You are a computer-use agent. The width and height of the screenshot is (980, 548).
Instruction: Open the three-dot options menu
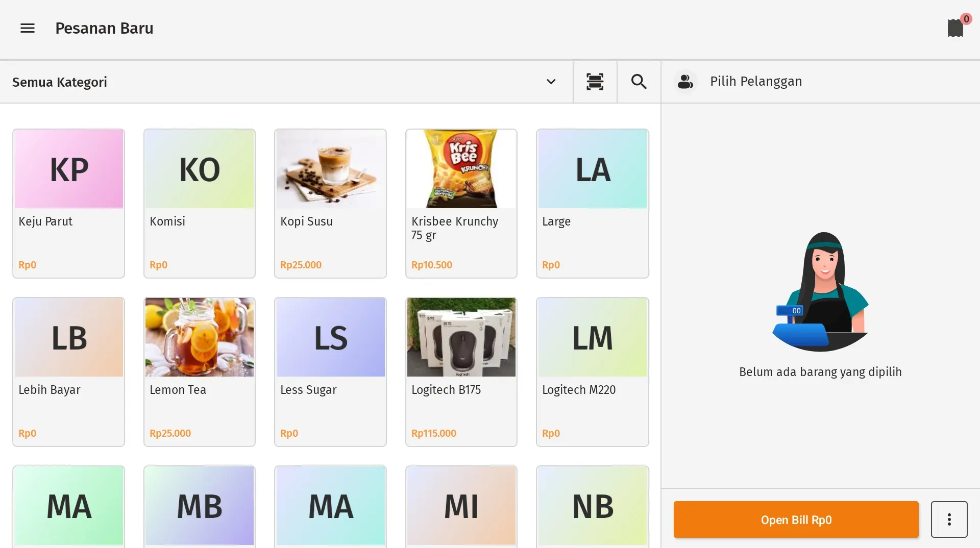click(948, 519)
